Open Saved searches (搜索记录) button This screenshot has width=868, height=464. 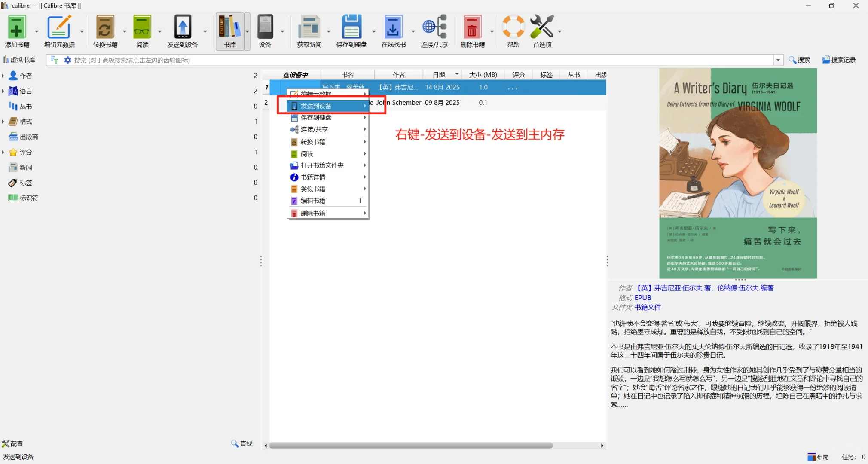click(839, 60)
